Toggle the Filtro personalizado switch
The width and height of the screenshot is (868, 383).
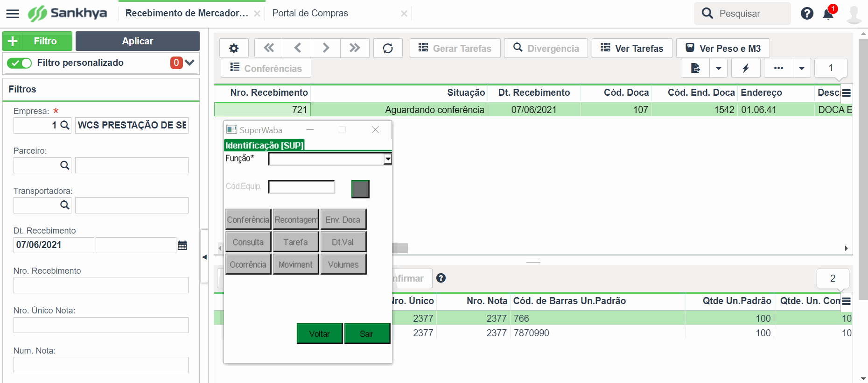(20, 63)
